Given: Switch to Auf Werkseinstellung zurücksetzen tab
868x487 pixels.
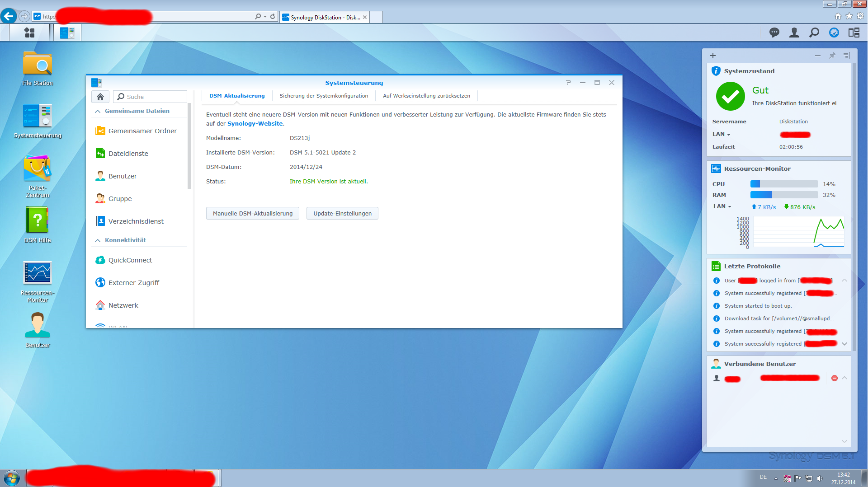Looking at the screenshot, I should pyautogui.click(x=426, y=96).
